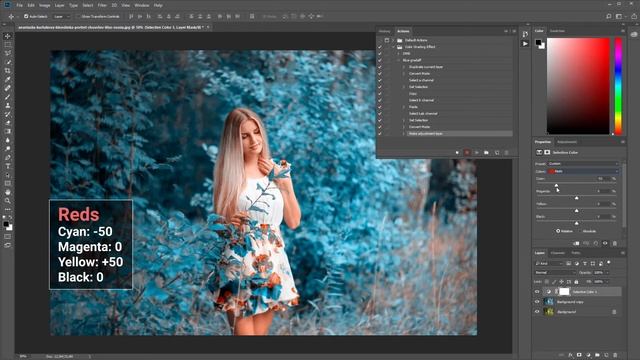640x360 pixels.
Task: Open the Auto-Select Layer dropdown
Action: click(x=62, y=16)
